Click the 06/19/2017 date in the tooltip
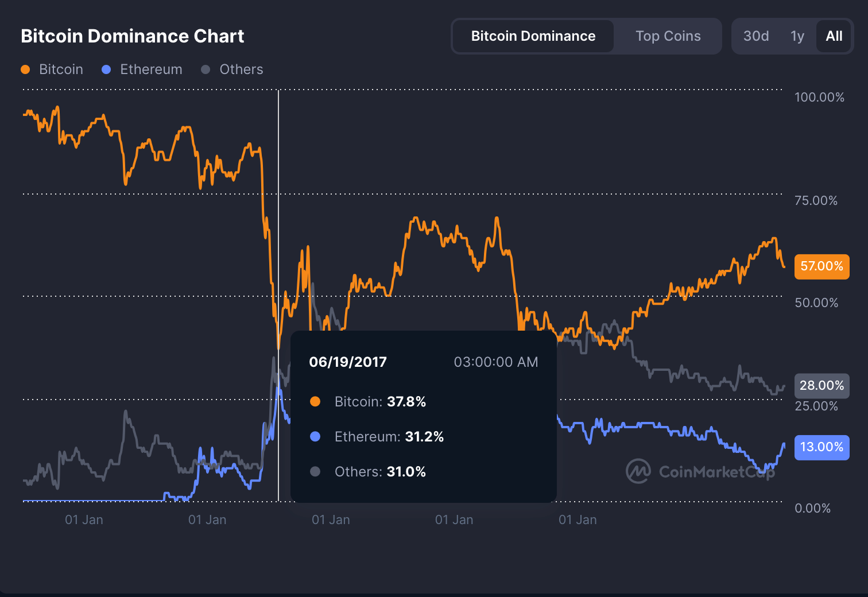 (348, 362)
